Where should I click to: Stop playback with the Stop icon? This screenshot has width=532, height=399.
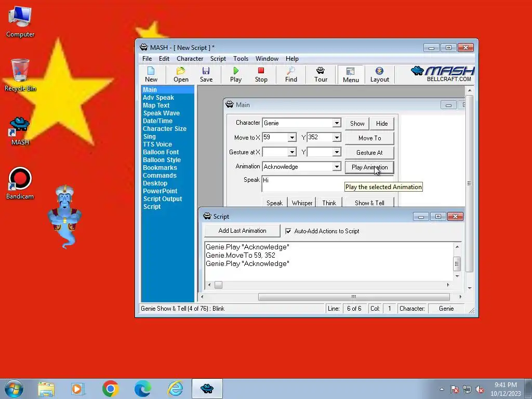click(x=261, y=75)
